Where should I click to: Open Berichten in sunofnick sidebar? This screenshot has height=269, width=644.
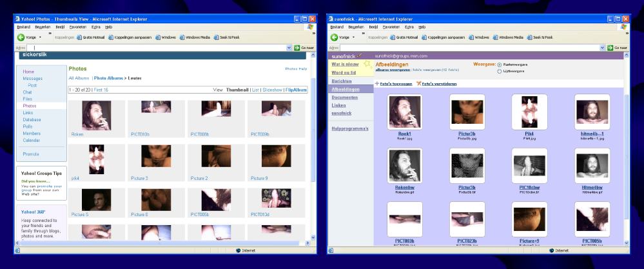[342, 81]
